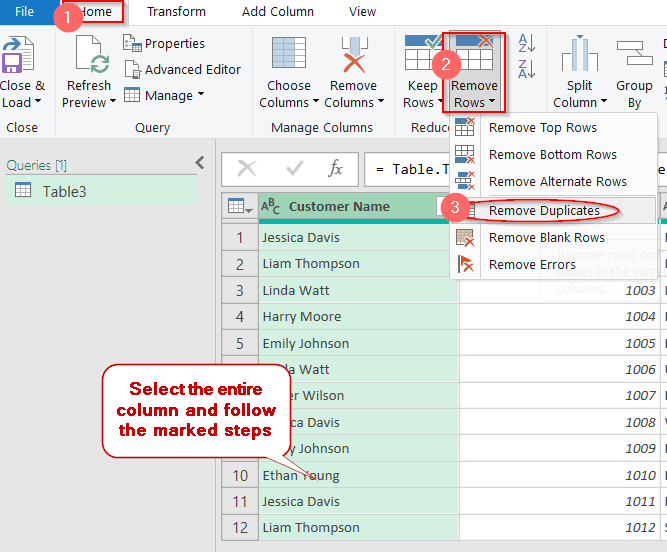Cancel formula edit with X icon
The width and height of the screenshot is (667, 552).
click(247, 169)
